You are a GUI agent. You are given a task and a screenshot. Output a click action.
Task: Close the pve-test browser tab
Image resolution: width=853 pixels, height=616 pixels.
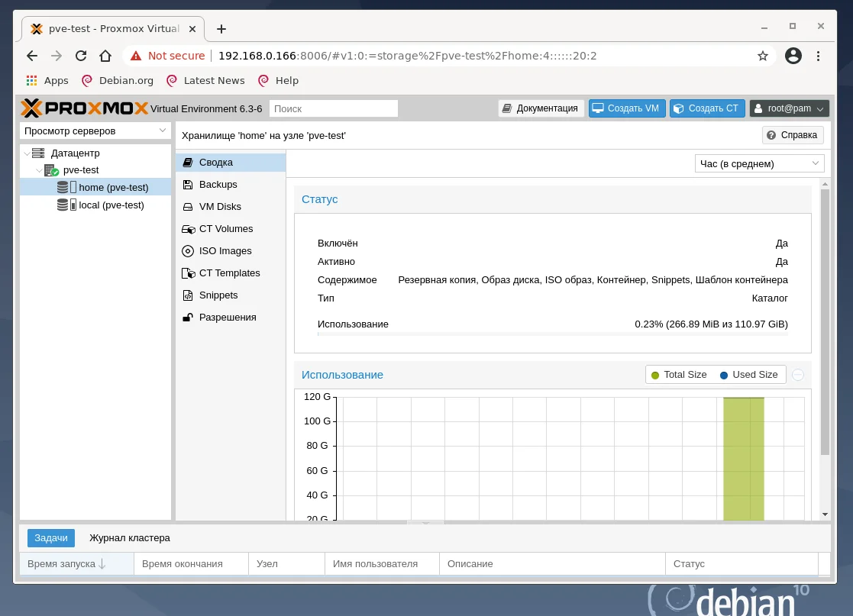(192, 29)
